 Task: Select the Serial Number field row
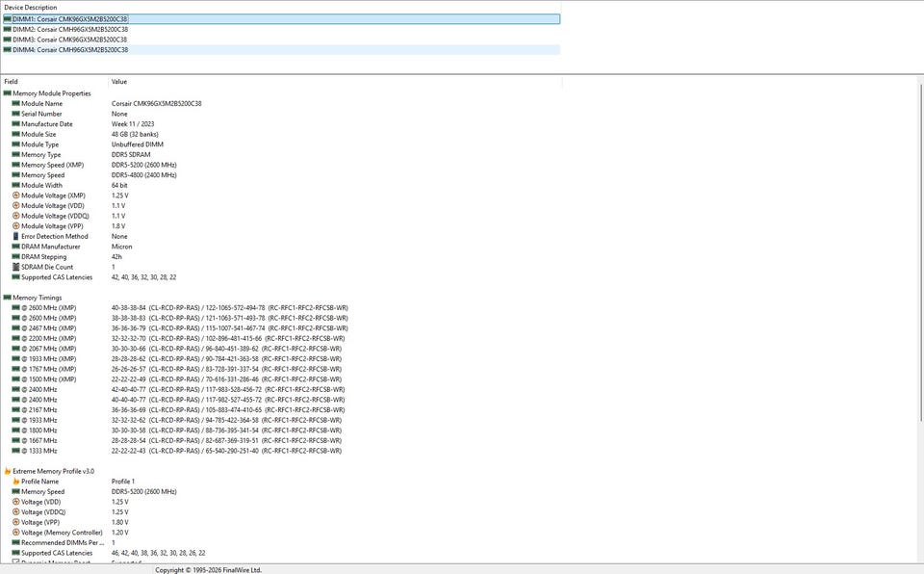click(282, 114)
